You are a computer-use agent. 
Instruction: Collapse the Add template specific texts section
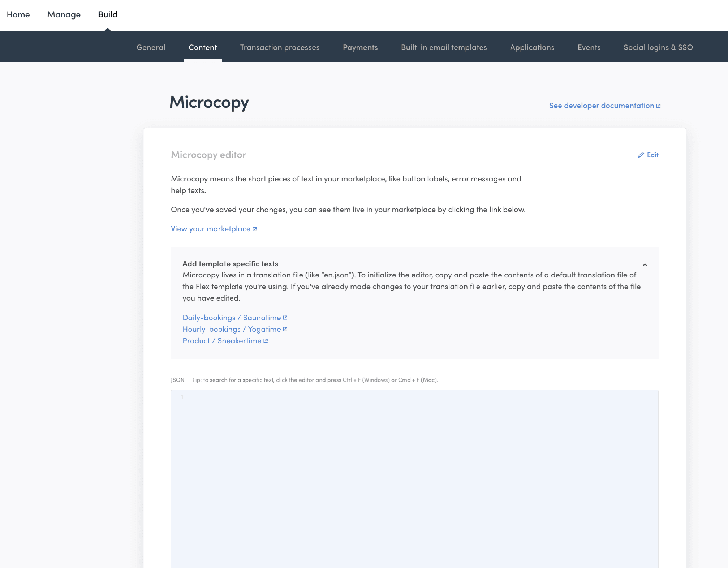645,265
